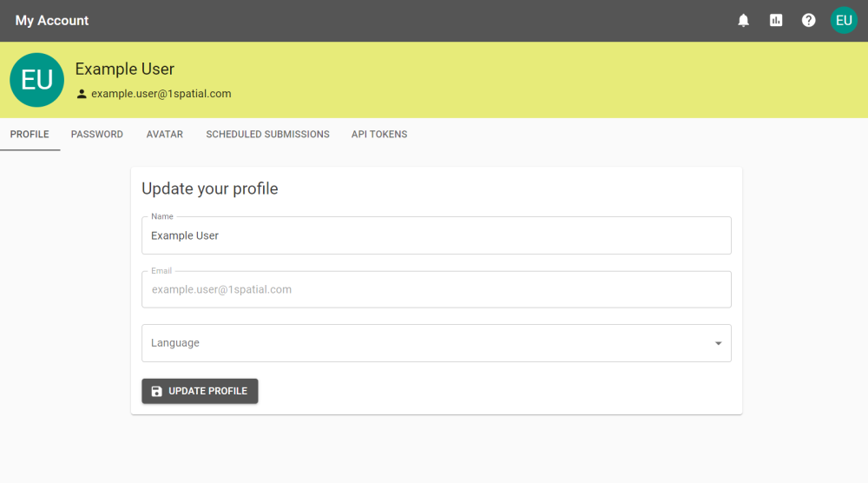
Task: Click the Update your profile heading
Action: pyautogui.click(x=210, y=189)
